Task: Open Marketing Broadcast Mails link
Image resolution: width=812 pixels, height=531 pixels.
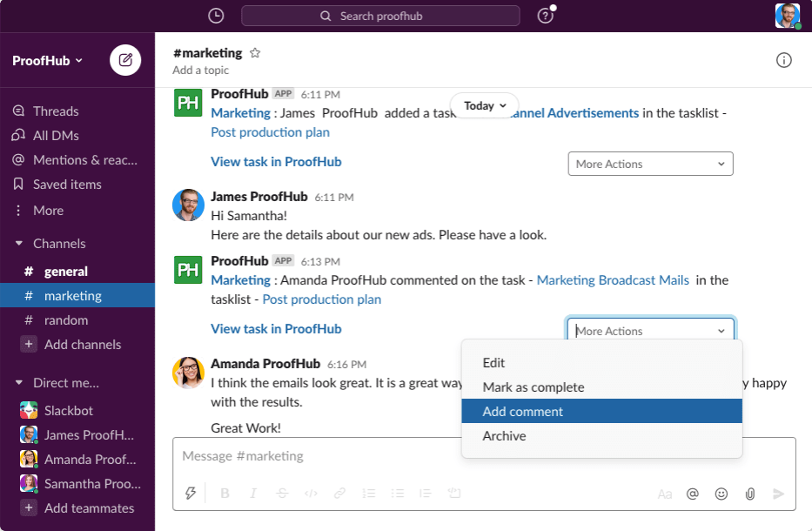Action: click(613, 279)
